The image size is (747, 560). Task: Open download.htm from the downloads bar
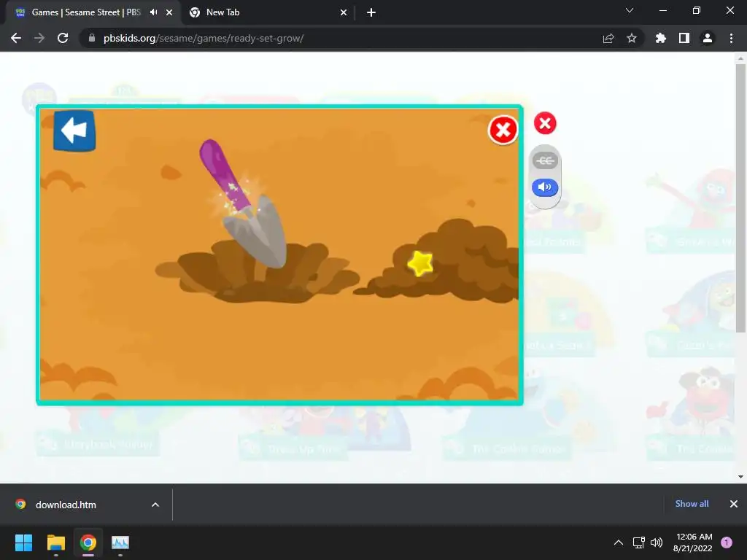click(66, 505)
